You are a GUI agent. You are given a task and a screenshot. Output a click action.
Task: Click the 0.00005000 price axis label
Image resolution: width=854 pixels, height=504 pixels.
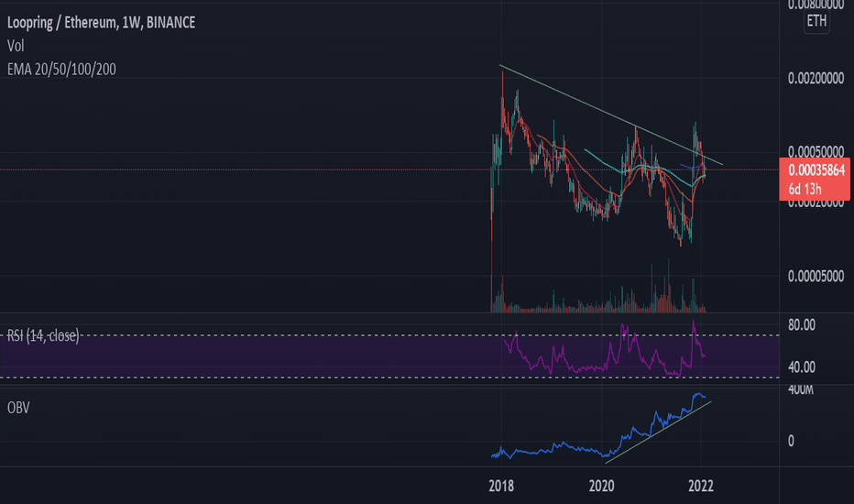point(816,276)
